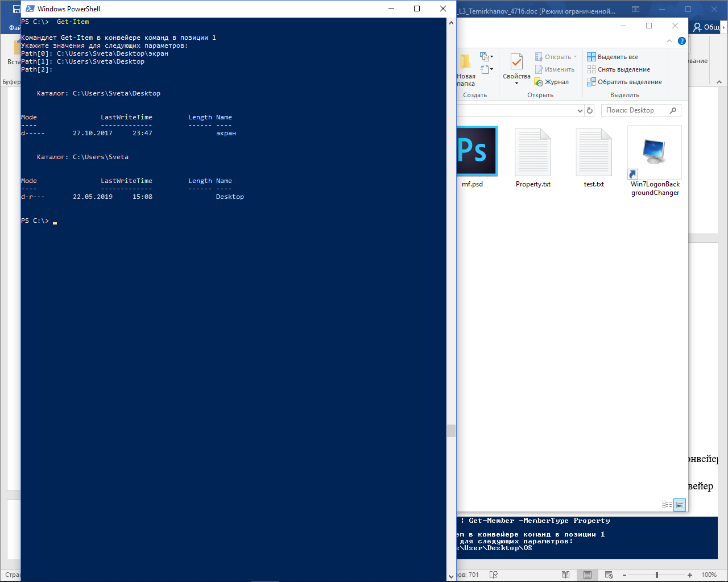Click Word proofing spell-check status icon

(x=493, y=575)
